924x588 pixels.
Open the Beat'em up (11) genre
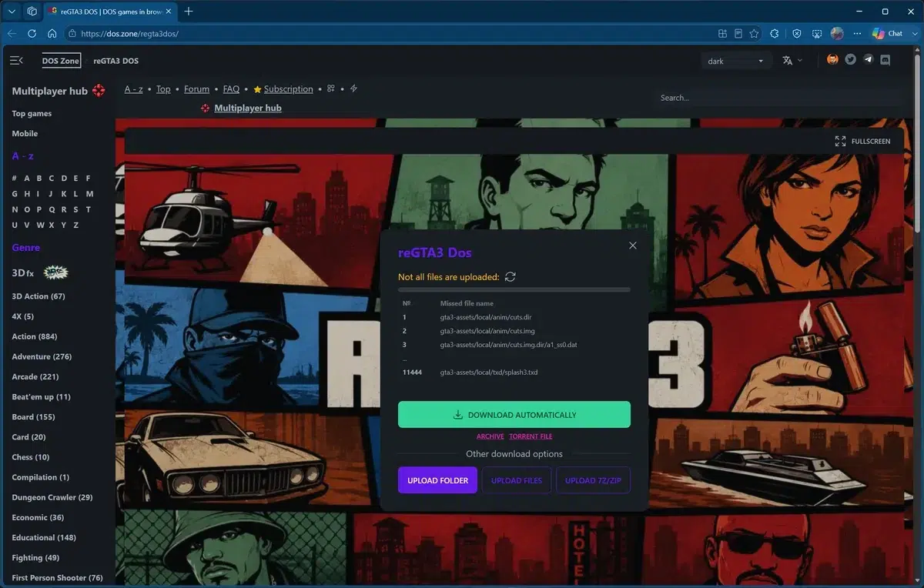[41, 396]
